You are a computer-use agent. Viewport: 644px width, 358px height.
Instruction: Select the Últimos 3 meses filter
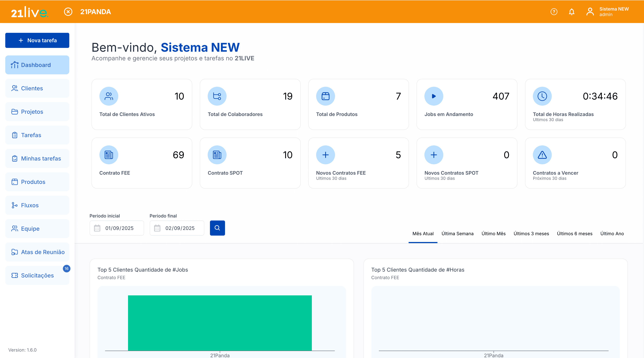[x=531, y=233]
